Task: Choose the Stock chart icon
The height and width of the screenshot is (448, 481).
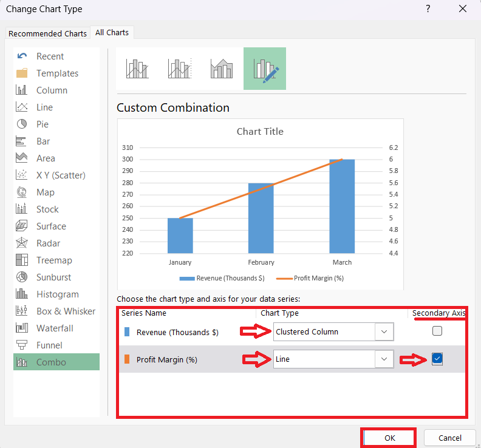Action: [x=21, y=209]
